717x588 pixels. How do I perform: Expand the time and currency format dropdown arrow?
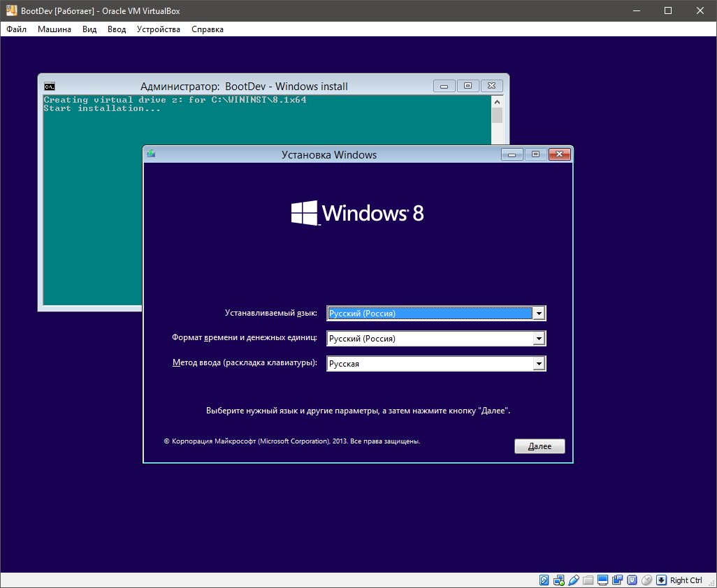pyautogui.click(x=539, y=339)
